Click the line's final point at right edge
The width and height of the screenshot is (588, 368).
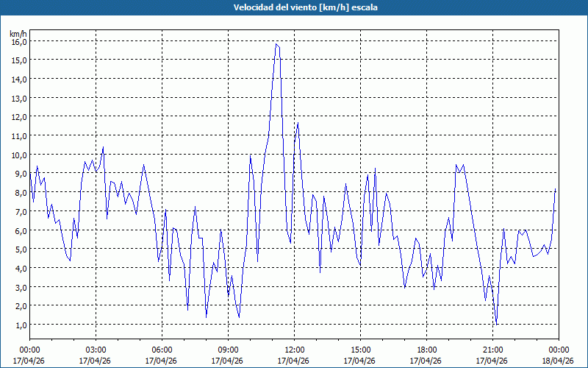(556, 188)
